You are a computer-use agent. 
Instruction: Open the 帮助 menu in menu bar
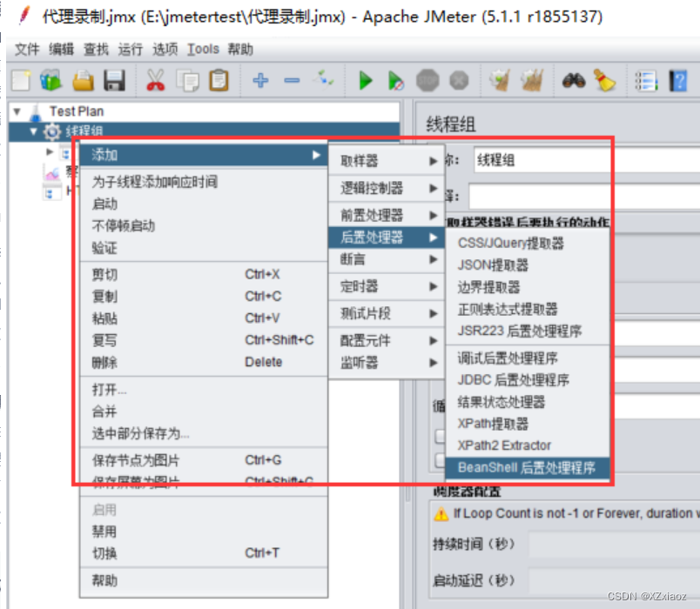[240, 49]
